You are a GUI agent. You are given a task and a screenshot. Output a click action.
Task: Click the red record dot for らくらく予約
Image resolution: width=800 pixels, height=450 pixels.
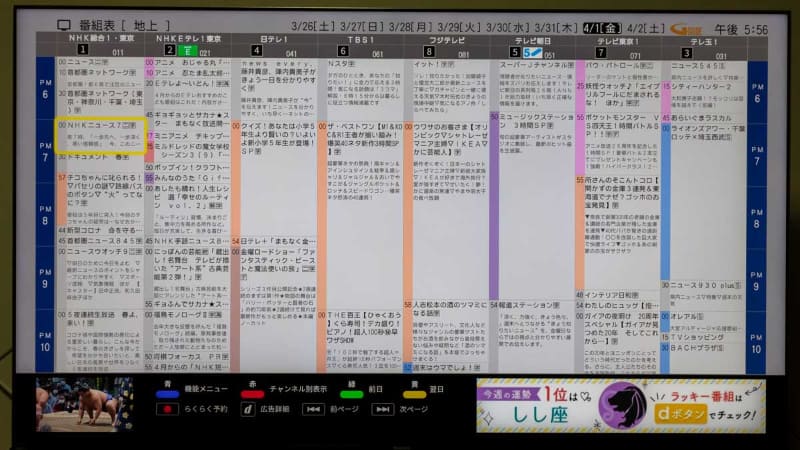tap(167, 409)
